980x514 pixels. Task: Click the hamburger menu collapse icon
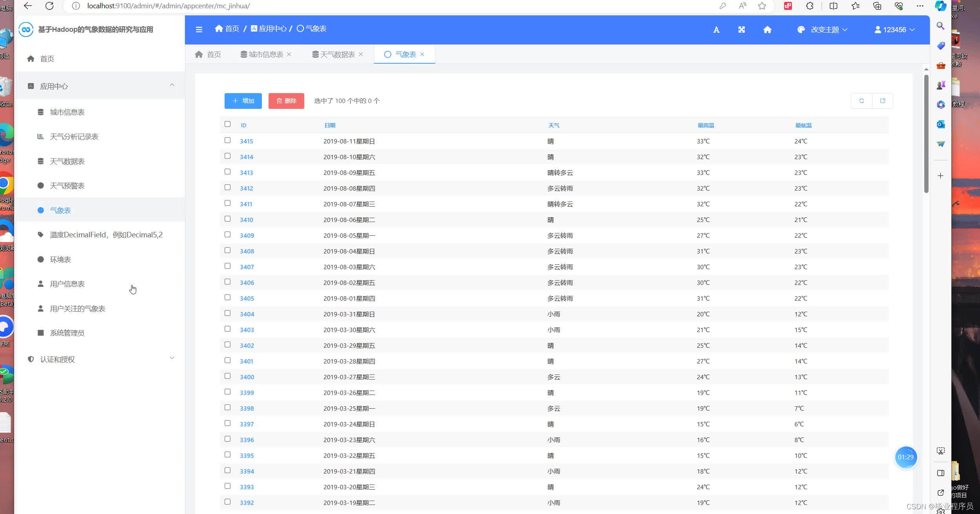pos(199,29)
